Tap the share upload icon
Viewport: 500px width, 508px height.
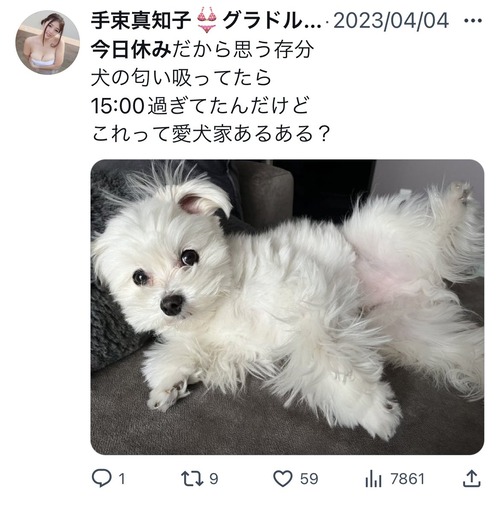pyautogui.click(x=472, y=478)
